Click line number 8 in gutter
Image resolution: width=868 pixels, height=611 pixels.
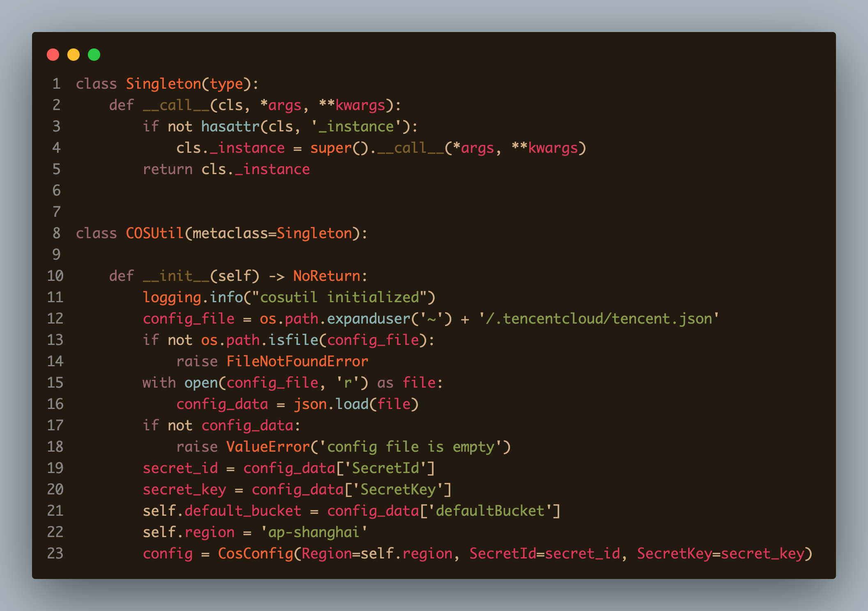(56, 233)
